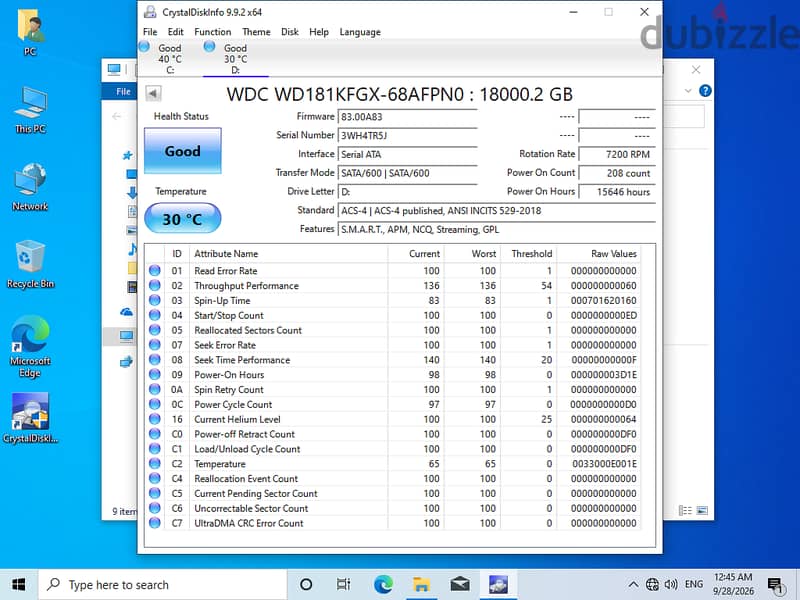The image size is (800, 600).
Task: Click the status circle for Reallocated Sectors Count
Action: tap(155, 330)
